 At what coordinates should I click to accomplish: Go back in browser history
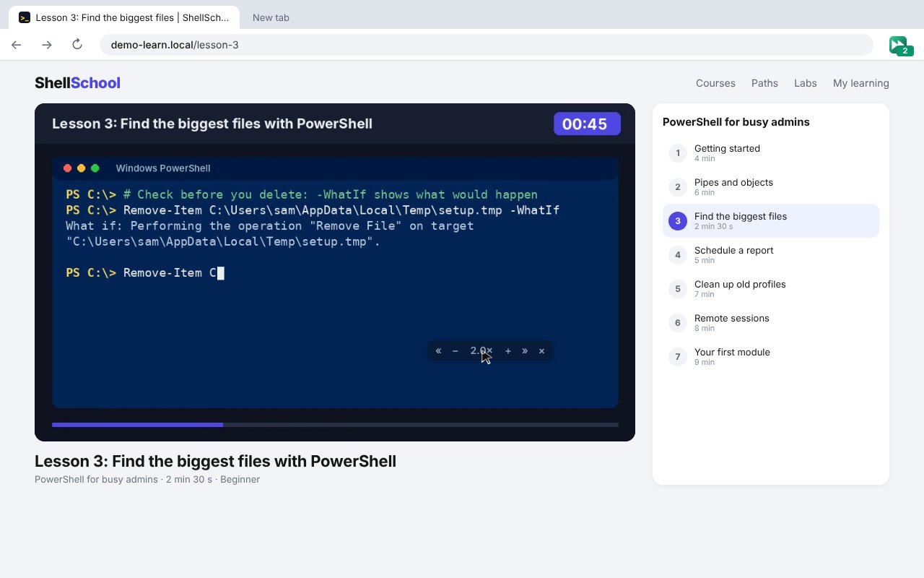[x=17, y=45]
